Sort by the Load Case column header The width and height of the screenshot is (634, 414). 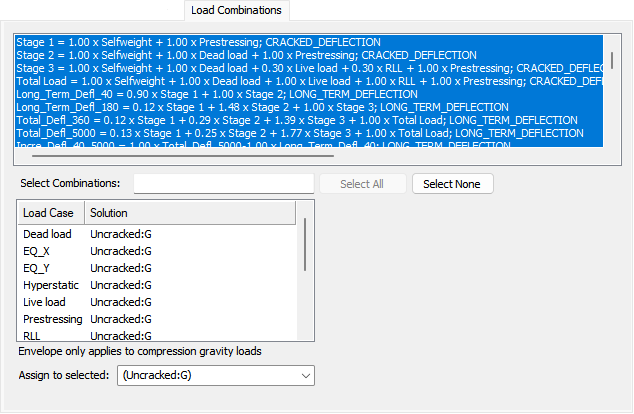pos(51,213)
